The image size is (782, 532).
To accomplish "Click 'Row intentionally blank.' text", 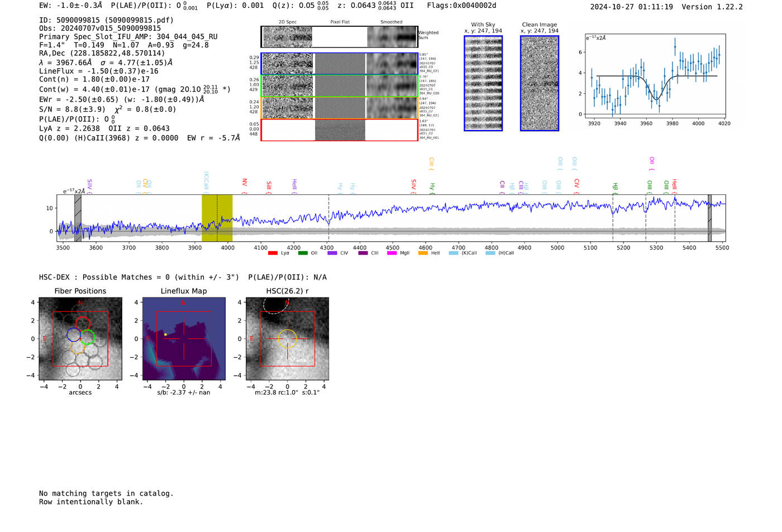I will [x=91, y=502].
